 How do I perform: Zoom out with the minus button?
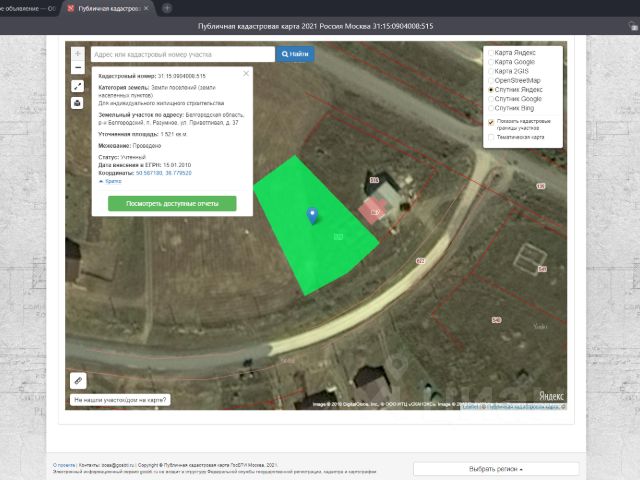click(x=78, y=68)
